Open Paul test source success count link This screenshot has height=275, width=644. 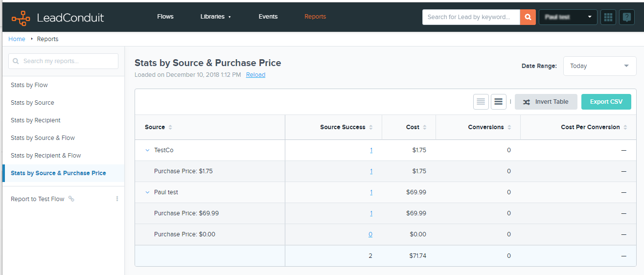point(371,192)
